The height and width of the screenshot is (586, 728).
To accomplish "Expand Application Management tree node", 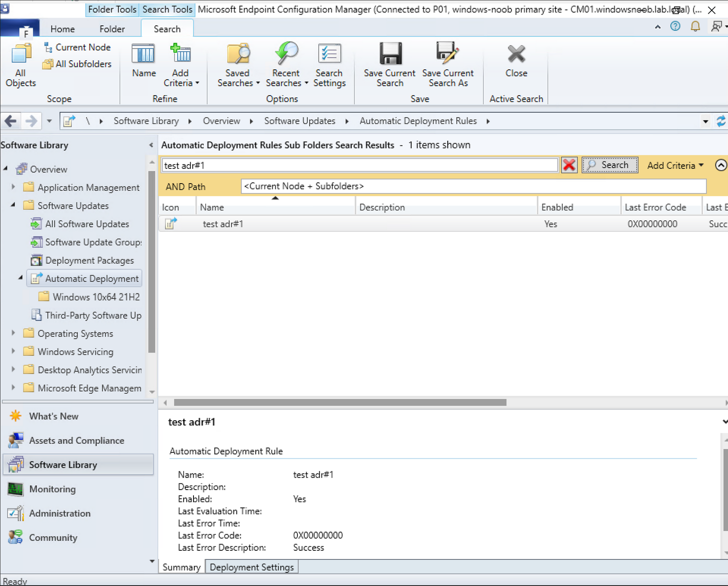I will pos(13,187).
